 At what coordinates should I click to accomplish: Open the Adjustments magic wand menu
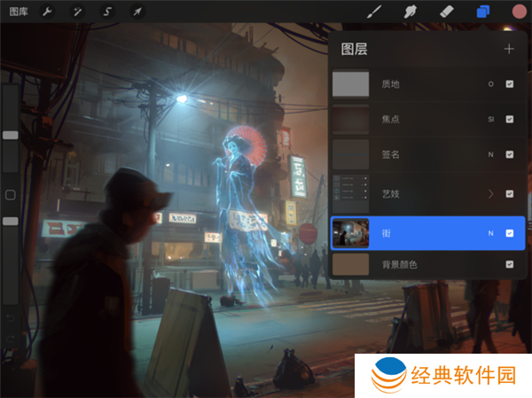(80, 12)
